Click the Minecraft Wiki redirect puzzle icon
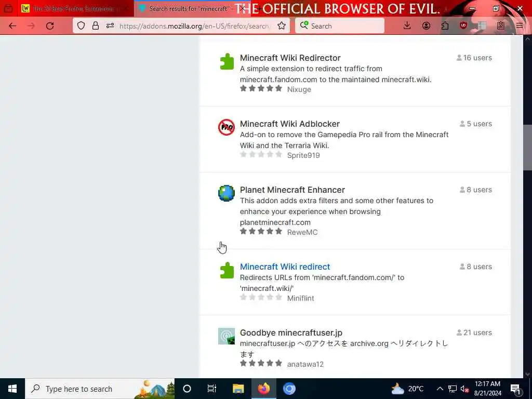This screenshot has height=399, width=532. pyautogui.click(x=227, y=270)
